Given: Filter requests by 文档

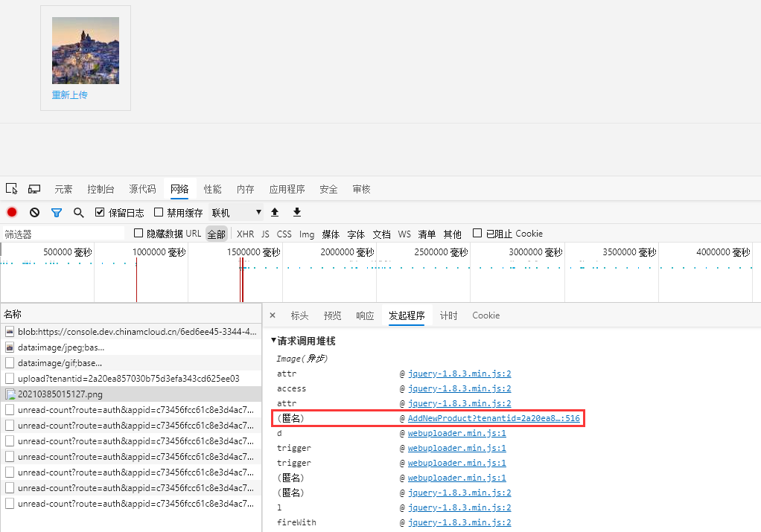Looking at the screenshot, I should click(x=381, y=234).
